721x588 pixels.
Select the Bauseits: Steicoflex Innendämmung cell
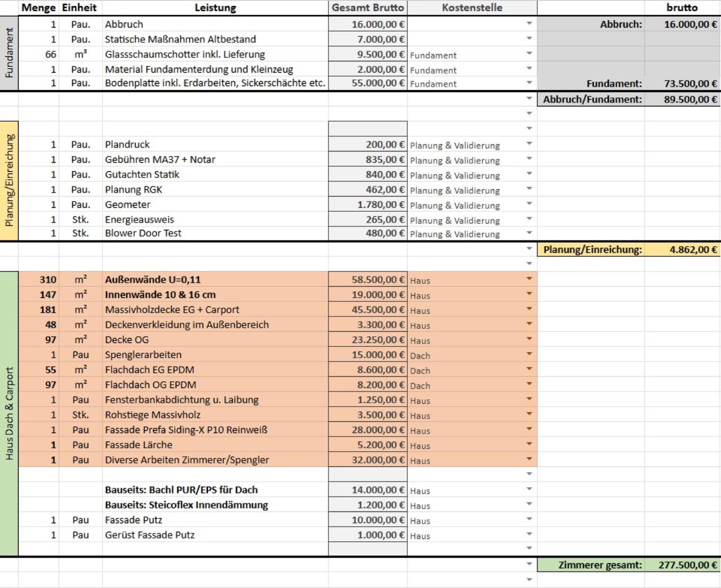pyautogui.click(x=215, y=505)
